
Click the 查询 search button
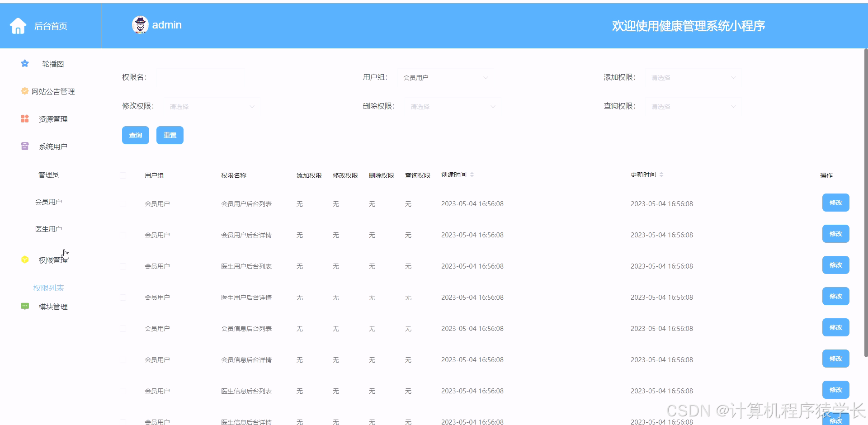136,135
